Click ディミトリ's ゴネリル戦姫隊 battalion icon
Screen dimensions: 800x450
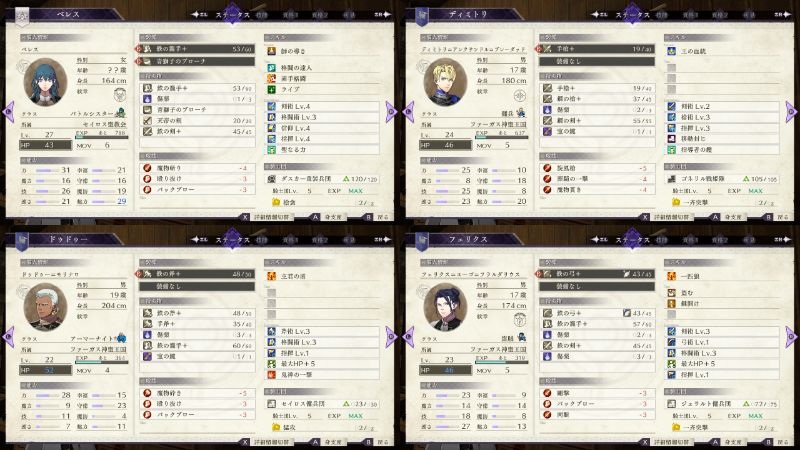pos(671,179)
